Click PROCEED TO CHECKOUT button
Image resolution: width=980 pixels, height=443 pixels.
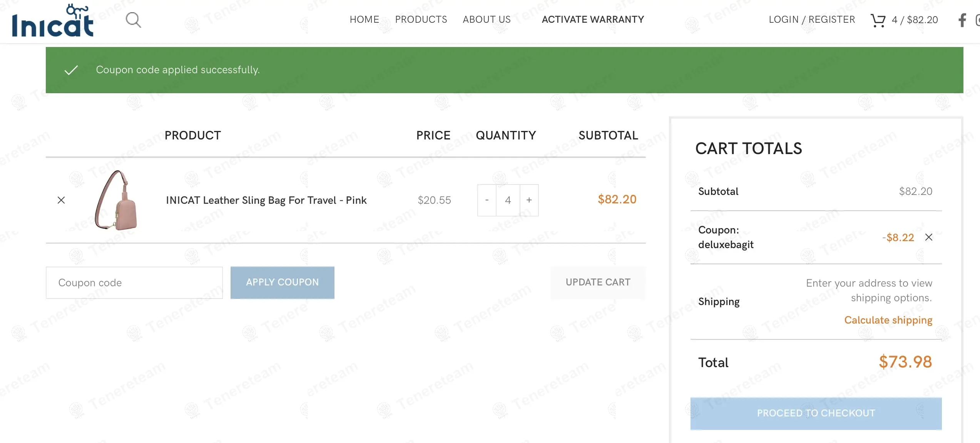816,413
